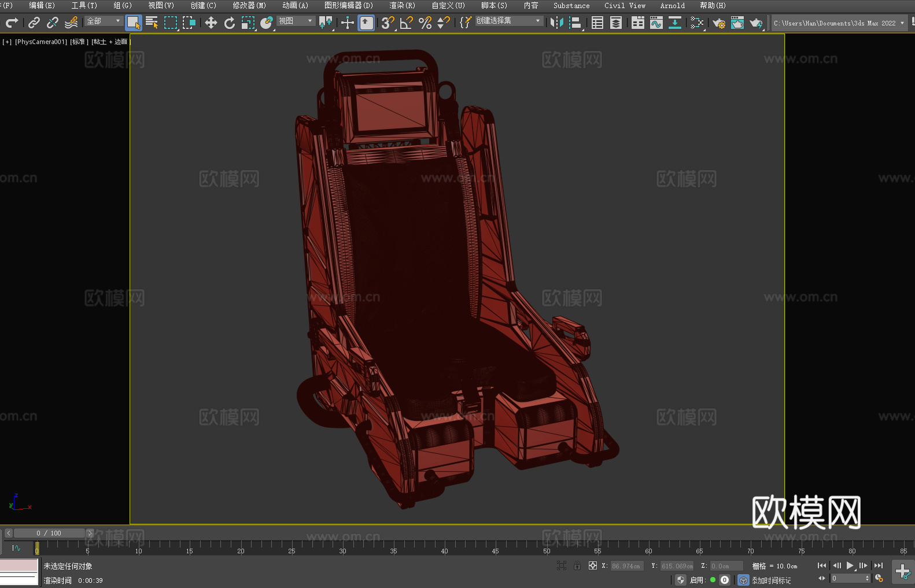Open the 视图(V) menu

[161, 5]
